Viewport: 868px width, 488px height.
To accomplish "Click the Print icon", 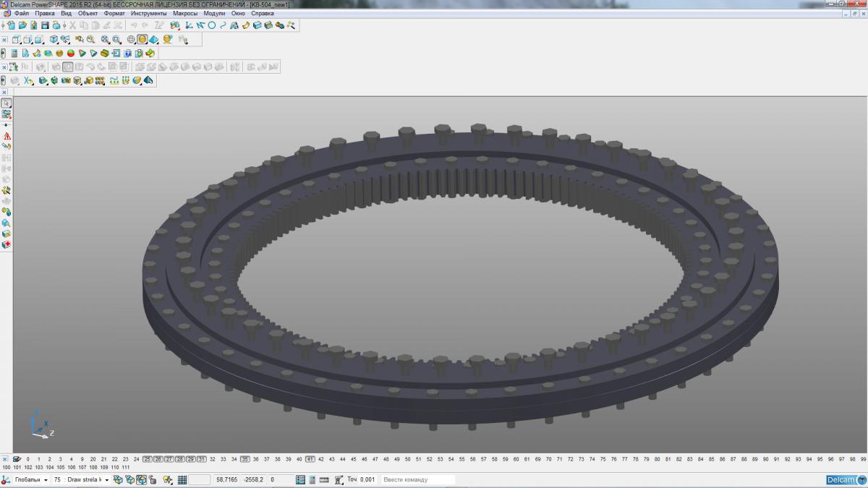I will pos(56,25).
